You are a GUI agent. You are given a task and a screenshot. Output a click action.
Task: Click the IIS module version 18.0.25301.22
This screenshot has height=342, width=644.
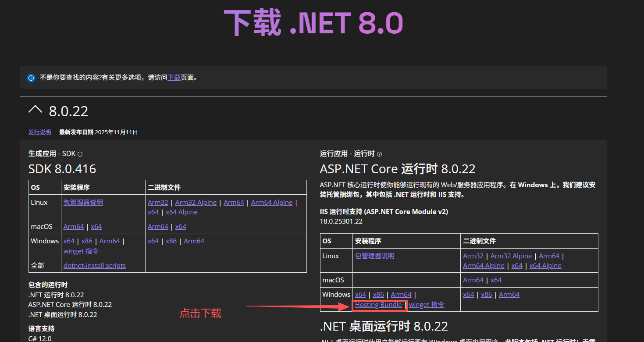pos(341,221)
